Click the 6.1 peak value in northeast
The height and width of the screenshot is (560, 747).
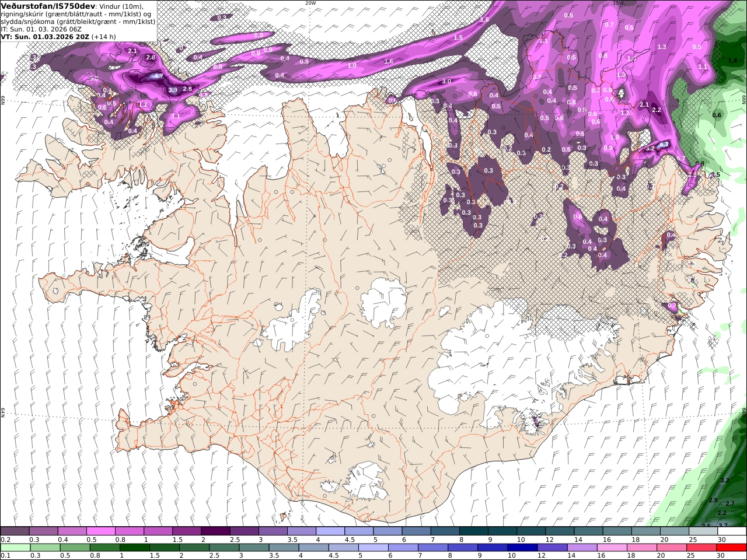664,144
